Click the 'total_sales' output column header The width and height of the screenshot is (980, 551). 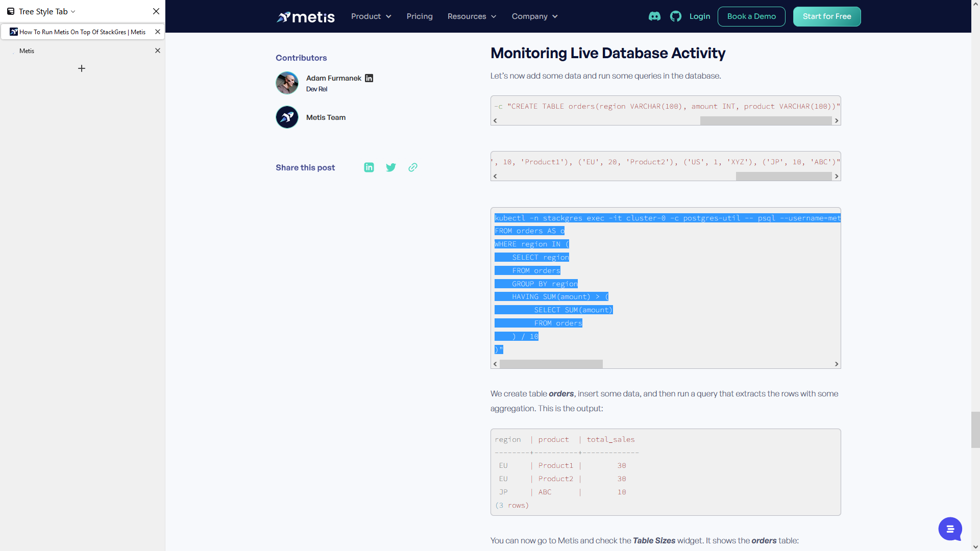pos(610,440)
